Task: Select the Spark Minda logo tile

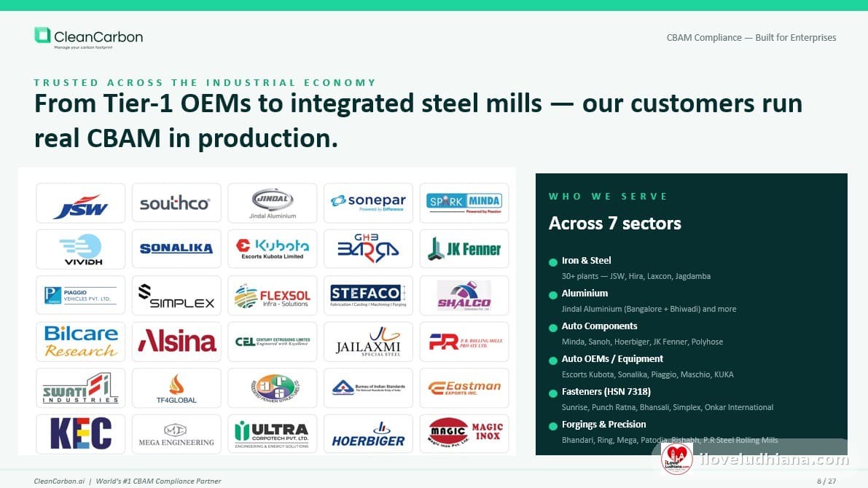Action: [464, 203]
